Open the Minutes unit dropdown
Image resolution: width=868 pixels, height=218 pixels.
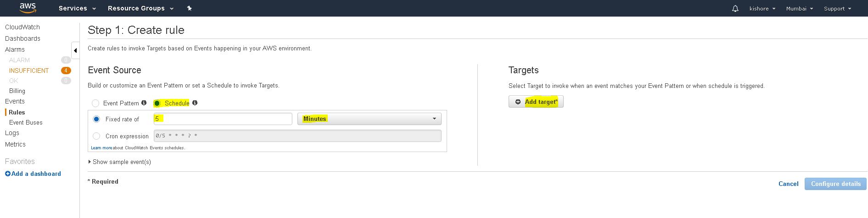[x=369, y=119]
